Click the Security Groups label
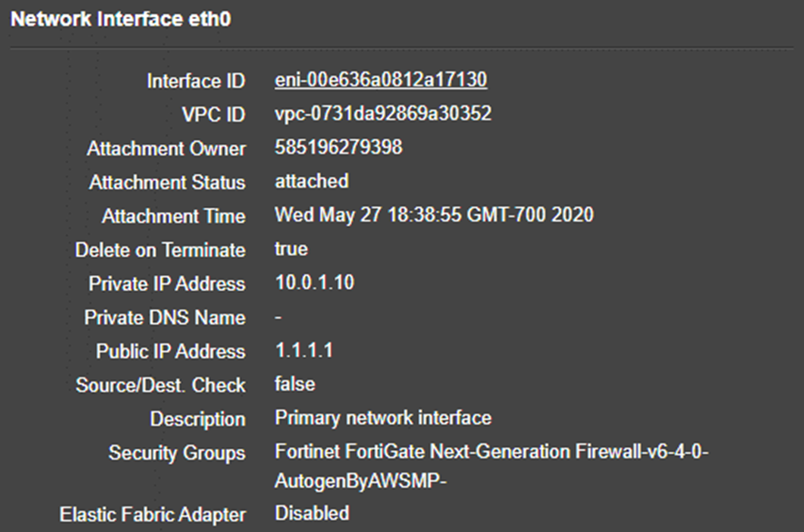804x532 pixels. [177, 453]
